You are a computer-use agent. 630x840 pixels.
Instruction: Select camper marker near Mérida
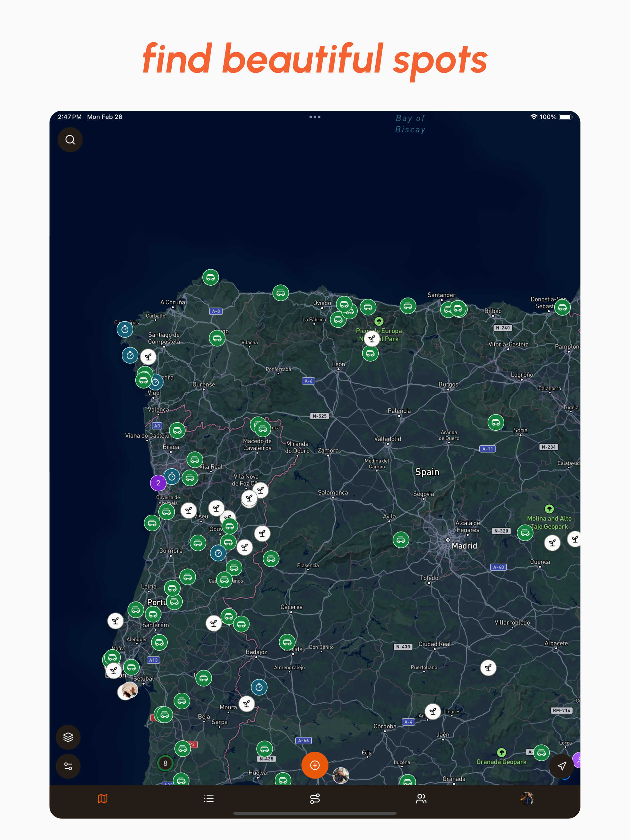pyautogui.click(x=287, y=642)
